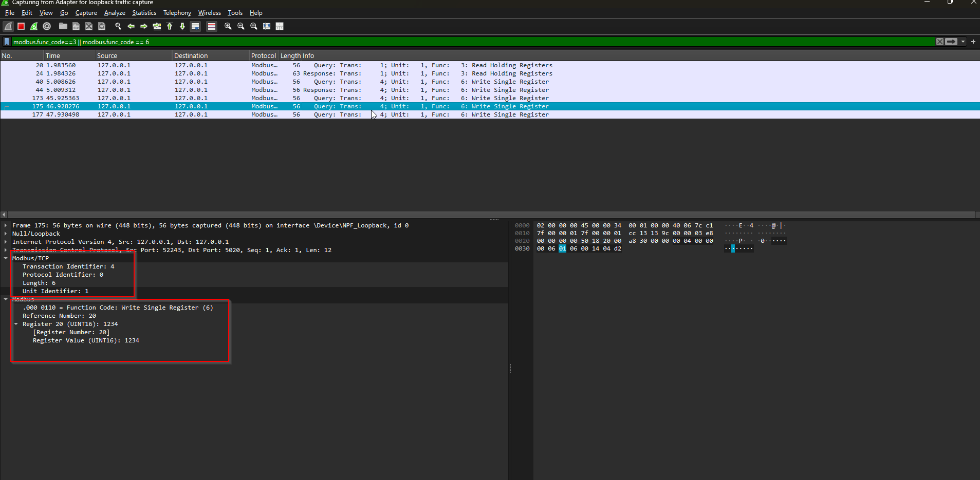Open the Help menu

pos(256,13)
